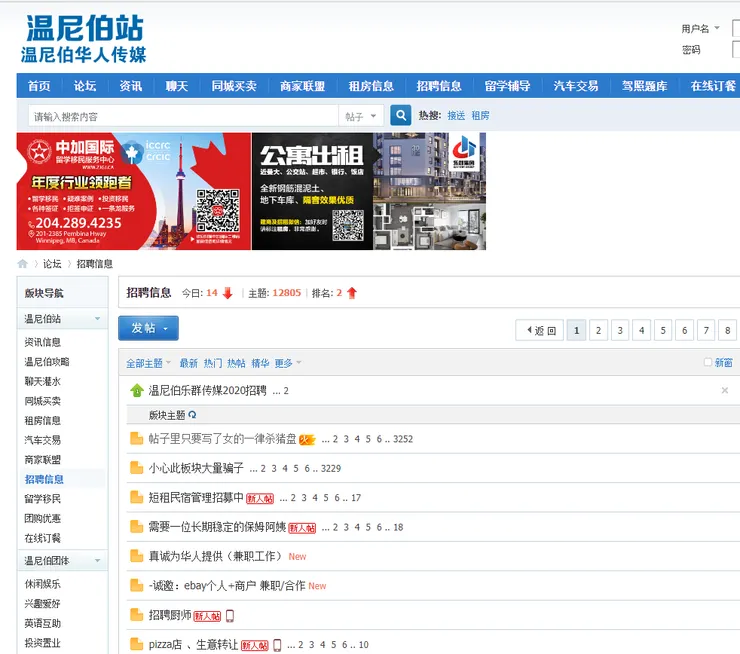
Task: Open 租房信息 in the main navigation
Action: click(371, 86)
